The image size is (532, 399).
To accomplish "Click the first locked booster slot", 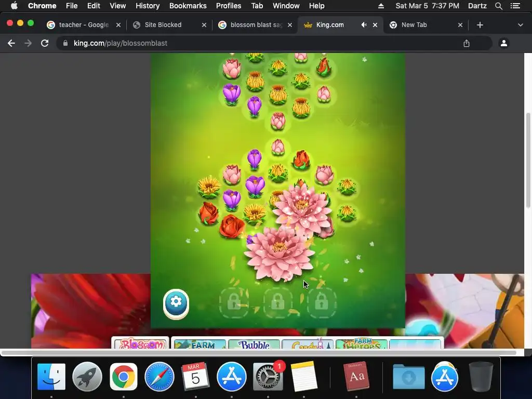I will (x=234, y=302).
